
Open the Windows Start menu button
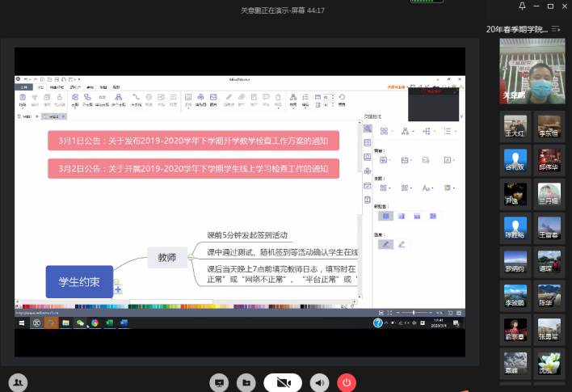(21, 322)
